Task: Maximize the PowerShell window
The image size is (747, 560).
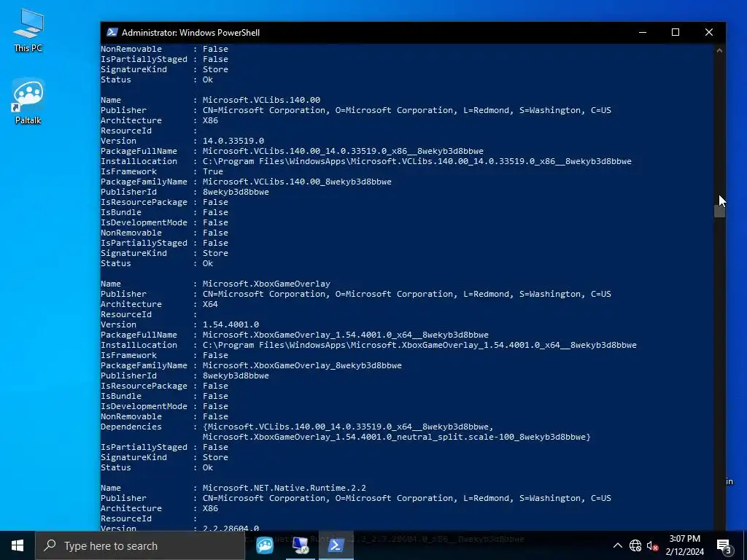Action: click(x=675, y=32)
